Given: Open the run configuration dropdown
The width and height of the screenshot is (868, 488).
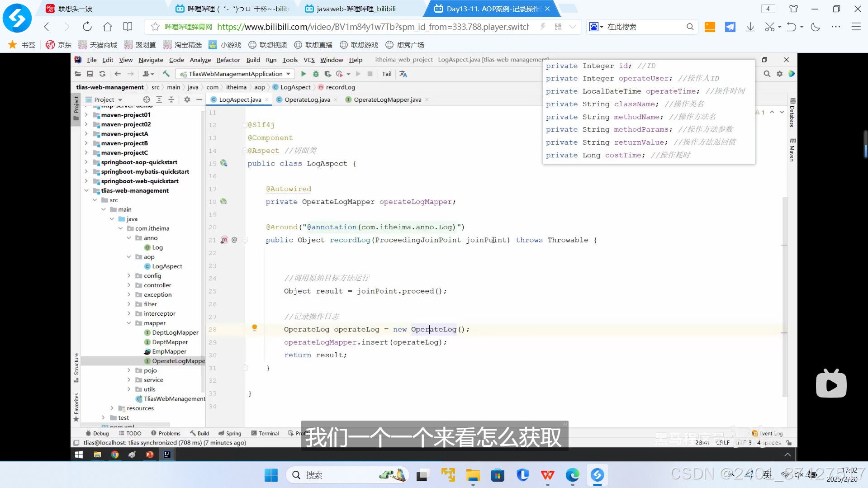Looking at the screenshot, I should coord(236,74).
